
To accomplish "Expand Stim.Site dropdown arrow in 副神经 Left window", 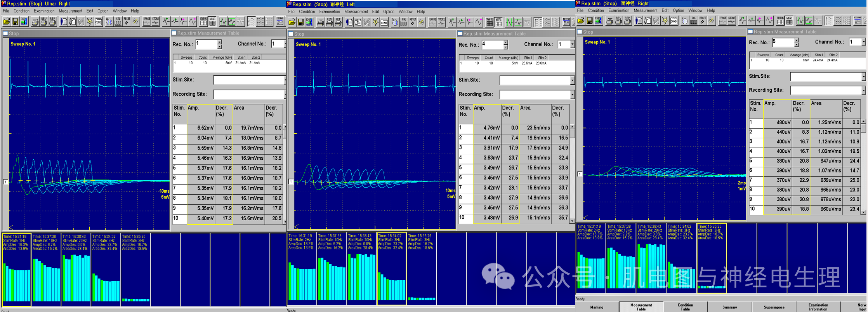I will click(572, 80).
